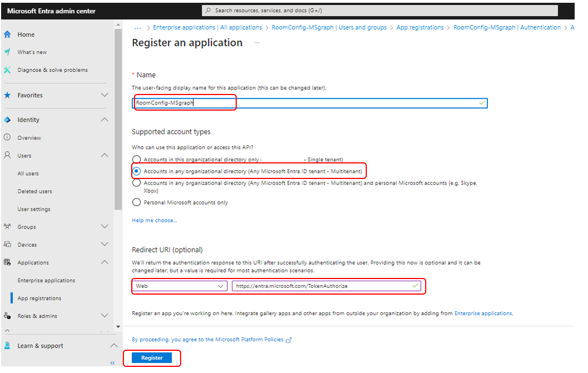Click the sidebar scroll down arrow
588x373 pixels.
coord(118,327)
